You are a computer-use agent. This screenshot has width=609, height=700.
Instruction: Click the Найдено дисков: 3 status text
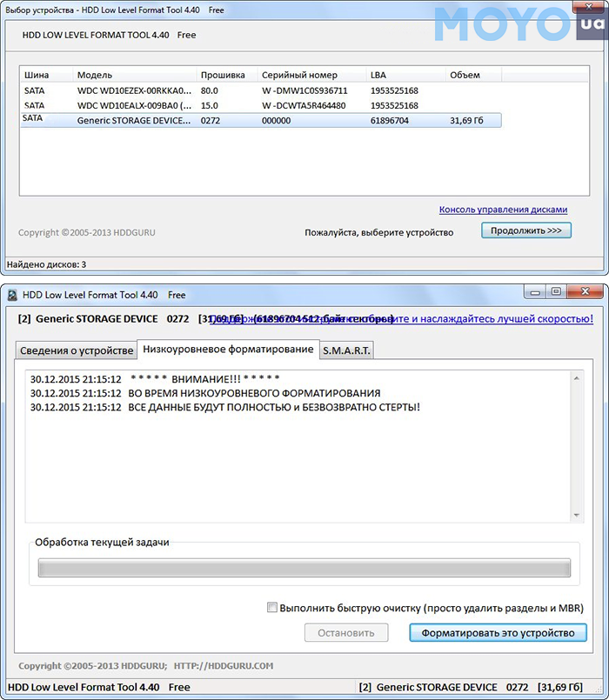[x=46, y=264]
